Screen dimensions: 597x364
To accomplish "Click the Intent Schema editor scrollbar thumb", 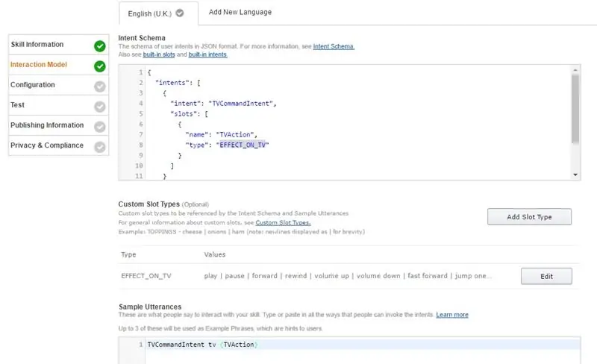I will 575,108.
